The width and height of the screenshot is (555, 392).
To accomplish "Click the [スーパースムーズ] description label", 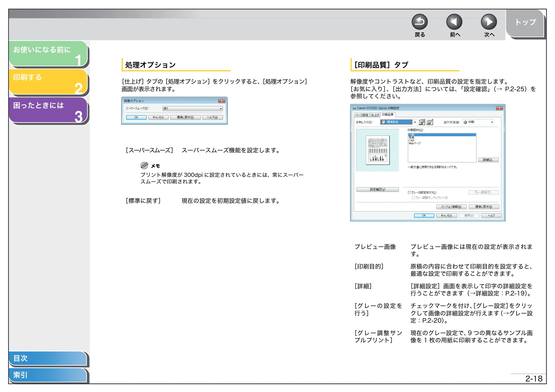I will [x=150, y=150].
